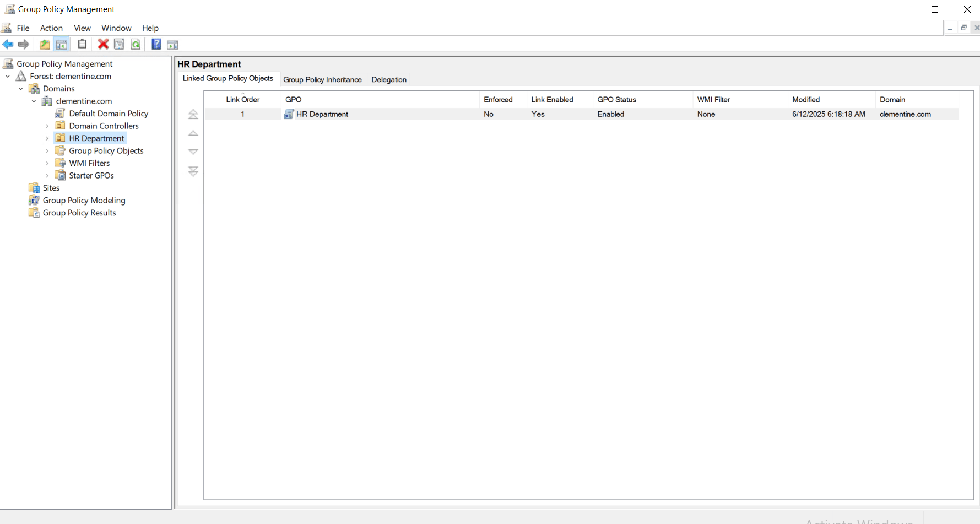980x524 pixels.
Task: Click the Properties toolbar icon
Action: tap(119, 45)
